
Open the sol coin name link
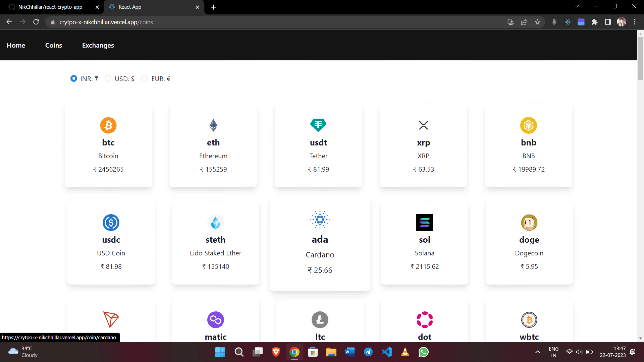tap(425, 240)
